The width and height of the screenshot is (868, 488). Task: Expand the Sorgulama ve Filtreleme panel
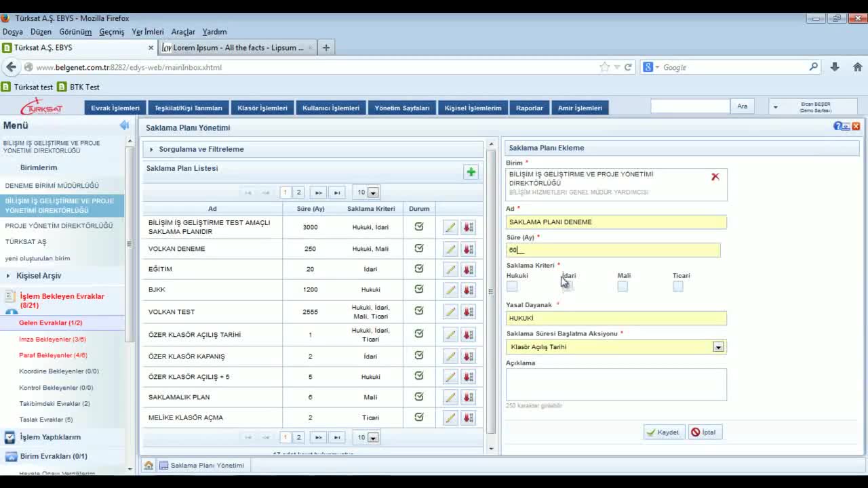(x=201, y=149)
